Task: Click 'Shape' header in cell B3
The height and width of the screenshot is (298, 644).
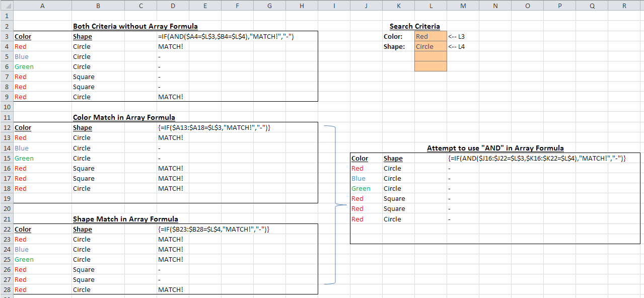Action: (83, 36)
